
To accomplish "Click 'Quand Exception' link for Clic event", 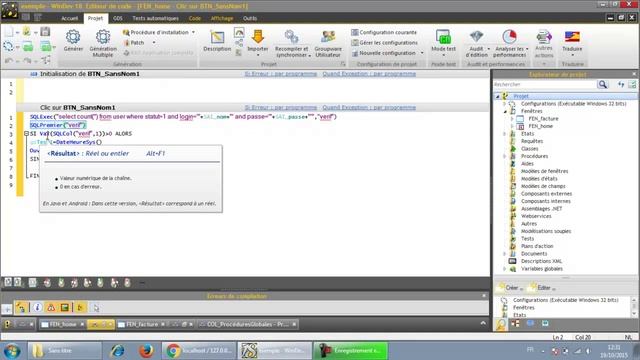I will point(369,107).
